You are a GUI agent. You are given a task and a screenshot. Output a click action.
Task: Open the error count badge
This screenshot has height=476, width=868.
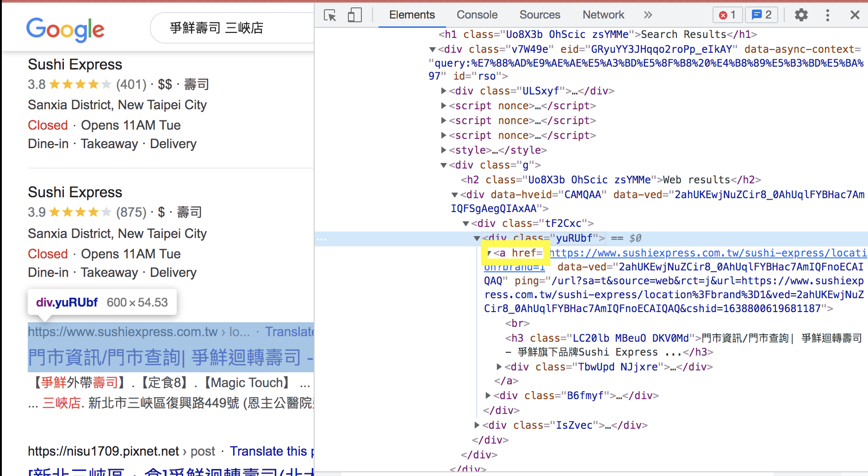(727, 15)
